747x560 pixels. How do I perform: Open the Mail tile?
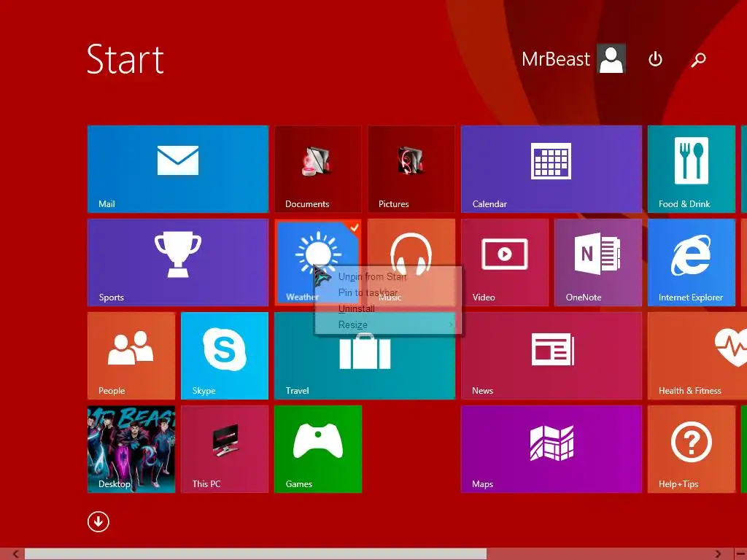click(178, 168)
